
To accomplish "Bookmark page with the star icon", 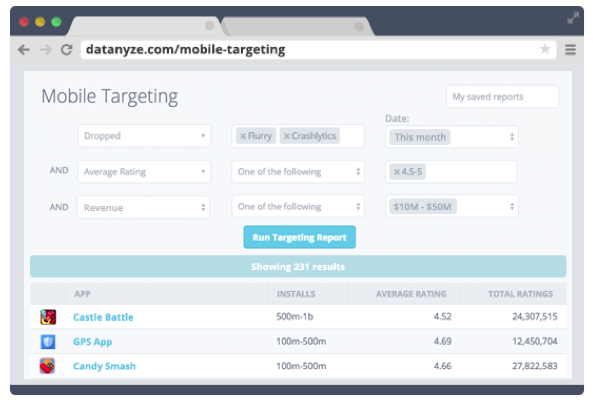I will pos(545,49).
